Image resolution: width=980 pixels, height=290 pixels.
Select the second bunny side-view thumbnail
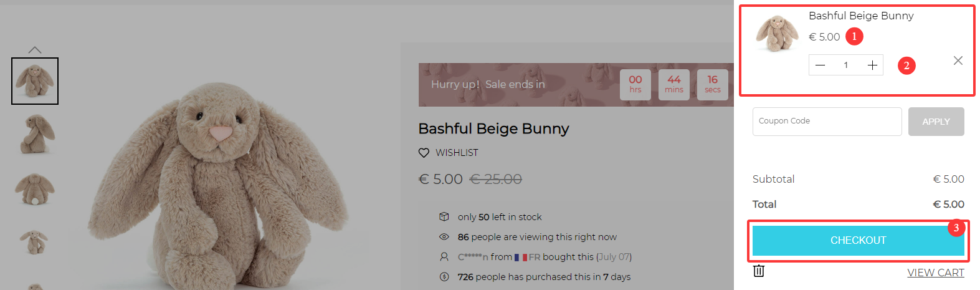pyautogui.click(x=35, y=133)
